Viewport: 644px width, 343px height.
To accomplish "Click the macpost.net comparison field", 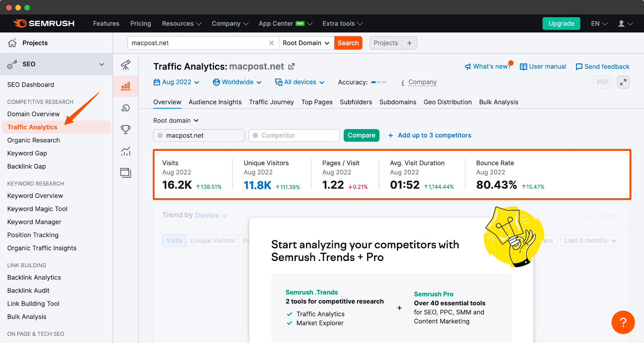I will (199, 136).
